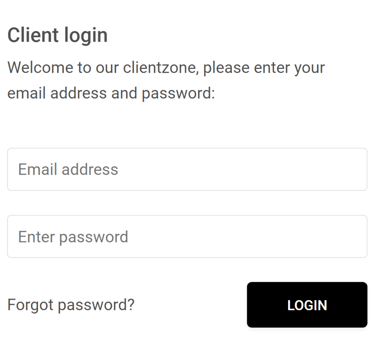Image resolution: width=375 pixels, height=362 pixels.
Task: Click the right end of the Enter password box
Action: tap(357, 236)
